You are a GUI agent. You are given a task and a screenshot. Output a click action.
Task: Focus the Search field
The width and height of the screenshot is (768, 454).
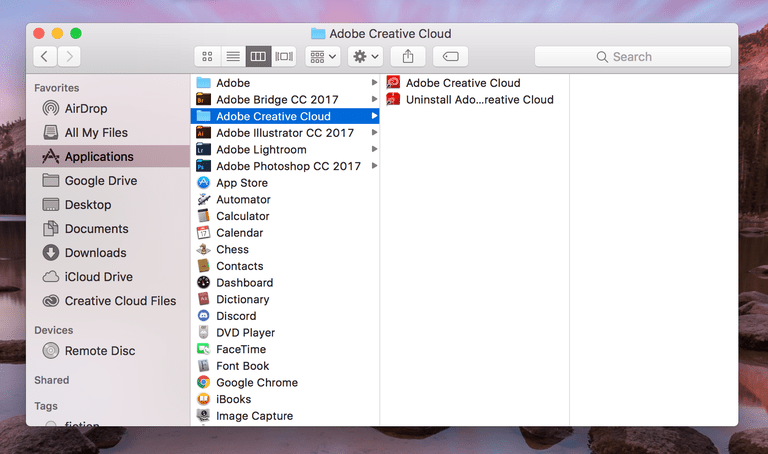633,56
